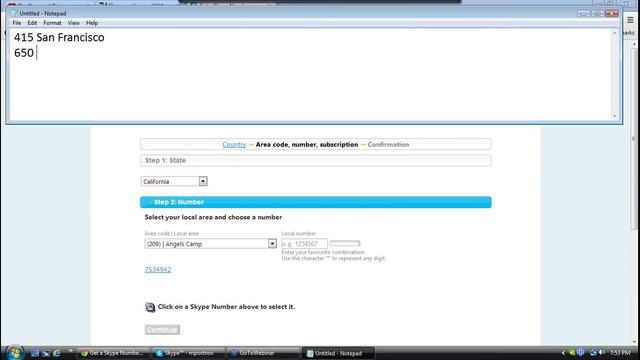Click the Country breadcrumb link
The height and width of the screenshot is (360, 640).
tap(234, 144)
